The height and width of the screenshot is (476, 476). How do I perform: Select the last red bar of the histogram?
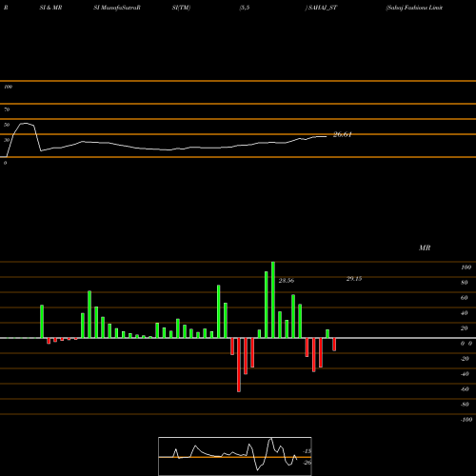334,345
